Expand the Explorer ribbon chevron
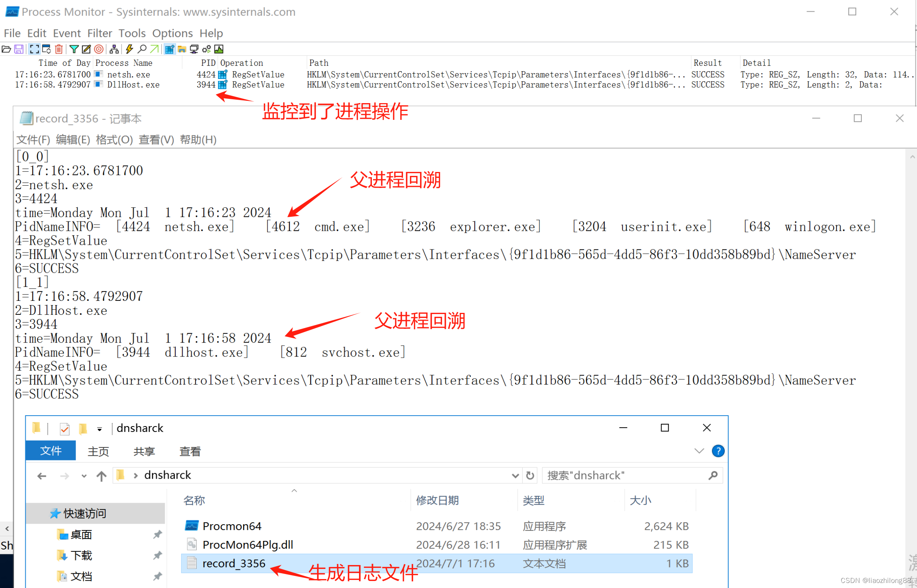The width and height of the screenshot is (917, 588). (x=699, y=451)
